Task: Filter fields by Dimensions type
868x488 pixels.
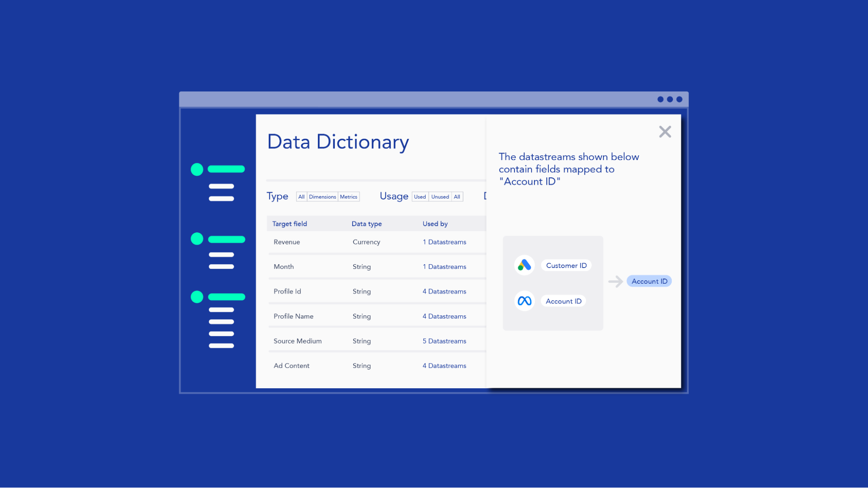Action: pos(322,197)
